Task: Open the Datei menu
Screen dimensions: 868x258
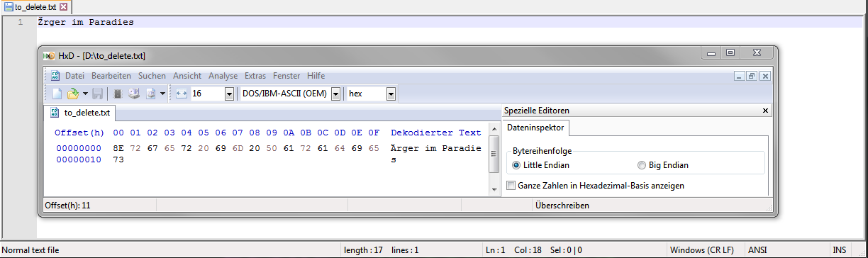Action: tap(74, 76)
